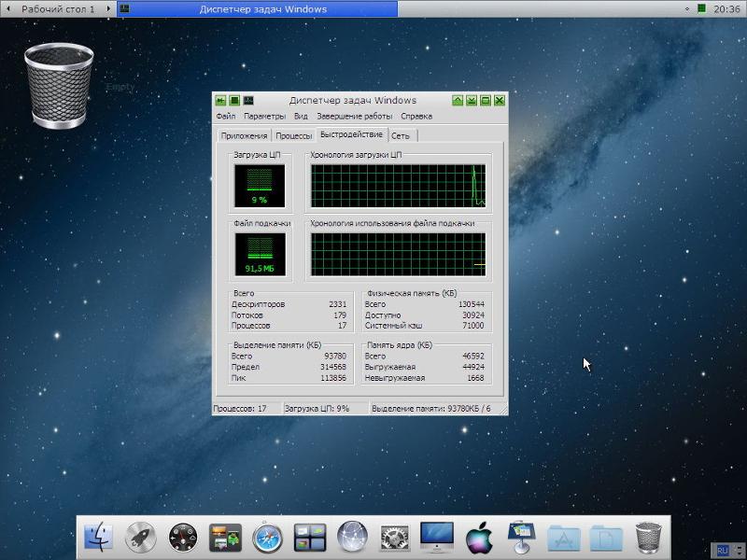Click the up/down arrows beside the RU indicator

pyautogui.click(x=738, y=551)
